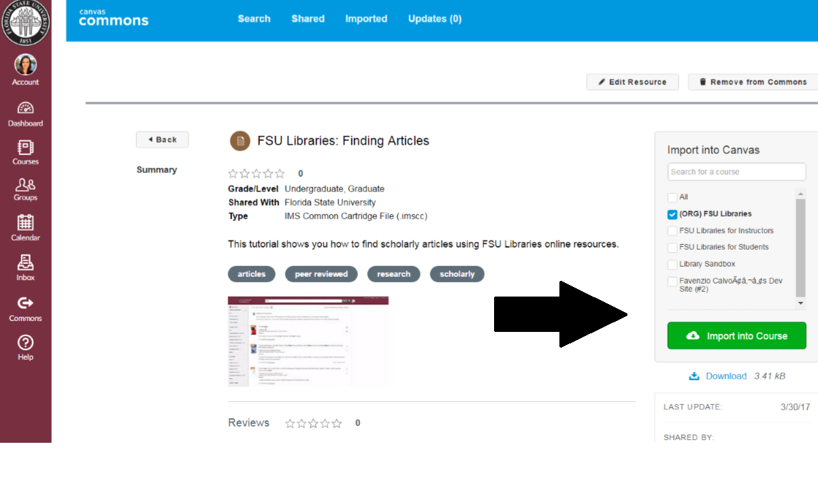818x504 pixels.
Task: Click the Canvas Commons logo
Action: (x=113, y=18)
